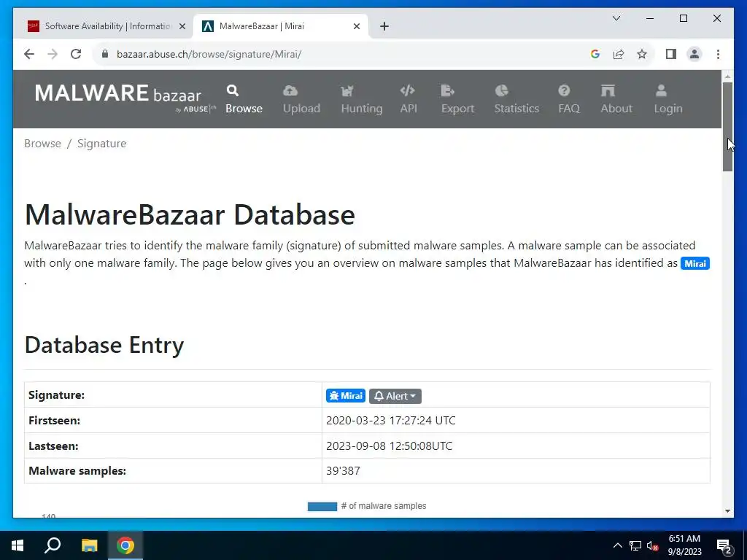Go back with the browser back arrow
The image size is (747, 560).
click(x=29, y=54)
